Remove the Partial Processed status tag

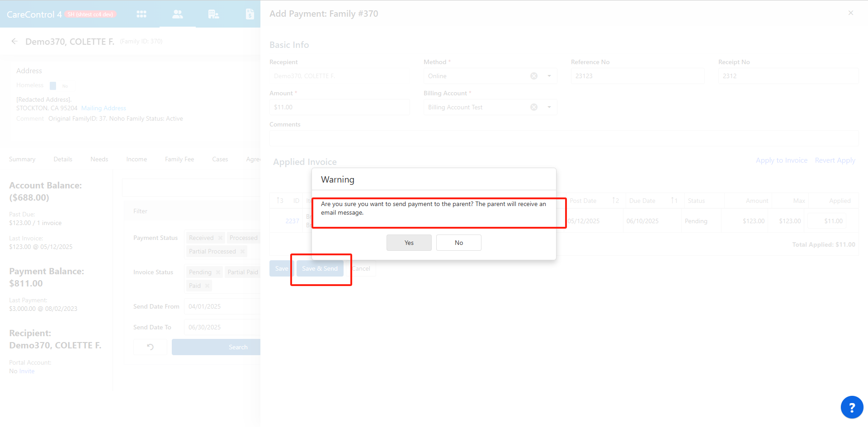point(242,252)
